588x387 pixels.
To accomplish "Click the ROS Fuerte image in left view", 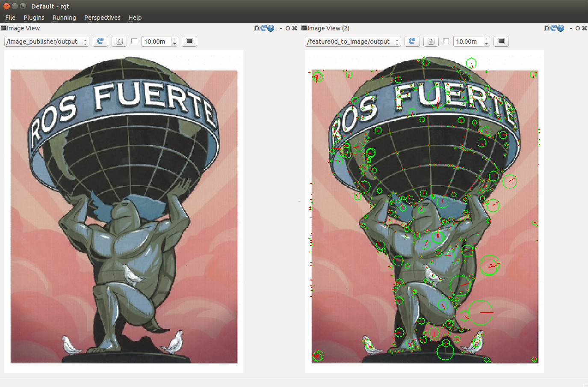I will pos(124,211).
